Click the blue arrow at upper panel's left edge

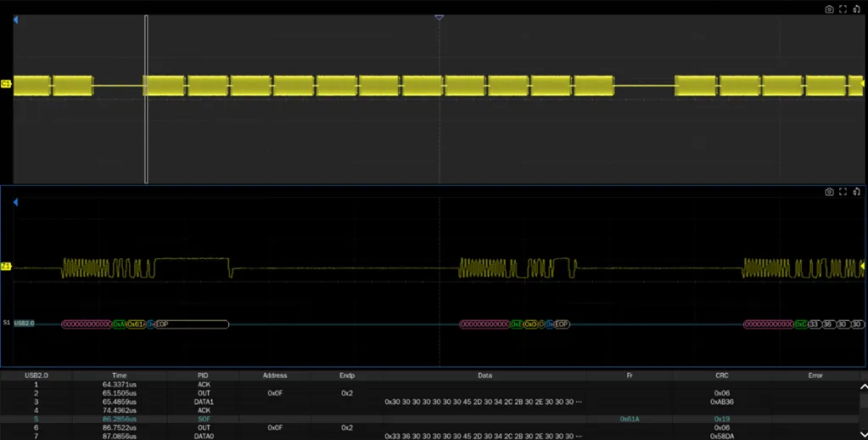point(15,20)
